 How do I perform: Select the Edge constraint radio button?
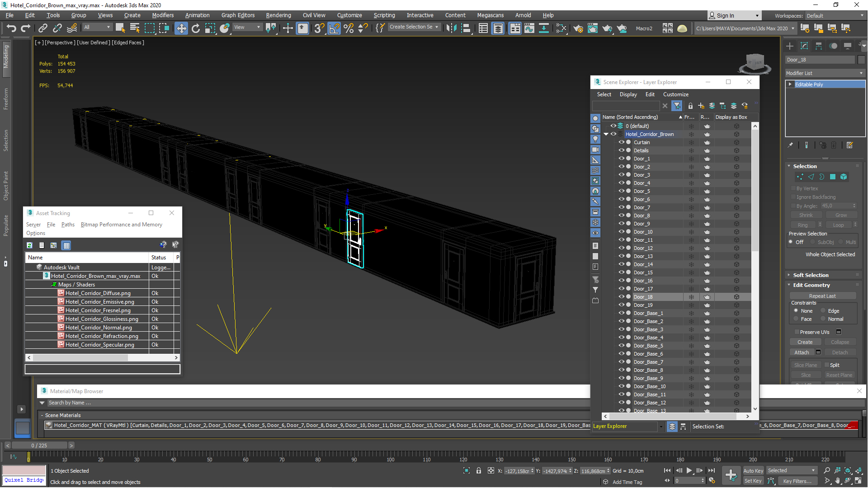coord(823,311)
